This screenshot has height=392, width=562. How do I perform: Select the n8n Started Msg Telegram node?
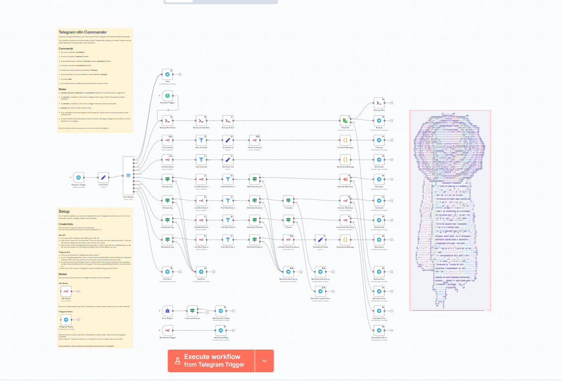point(221,330)
